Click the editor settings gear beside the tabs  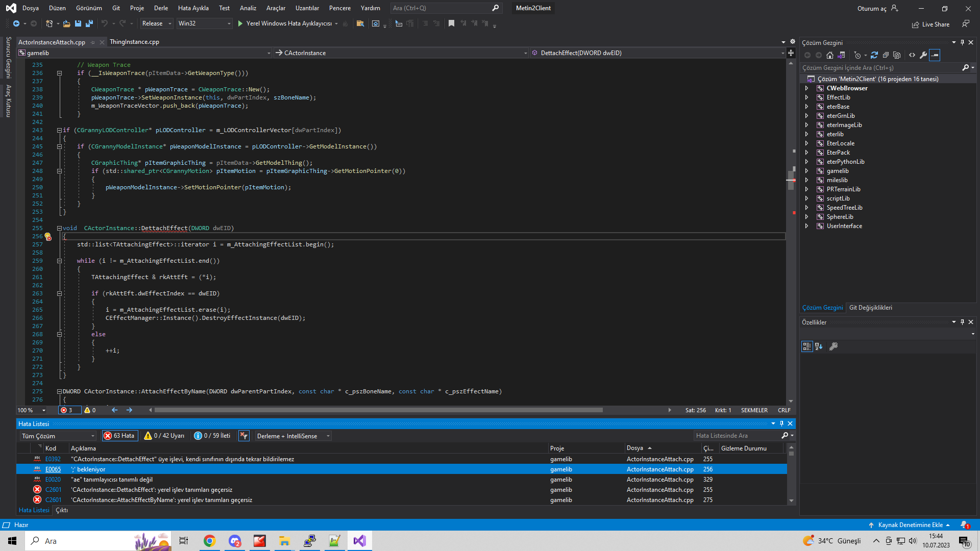point(793,42)
